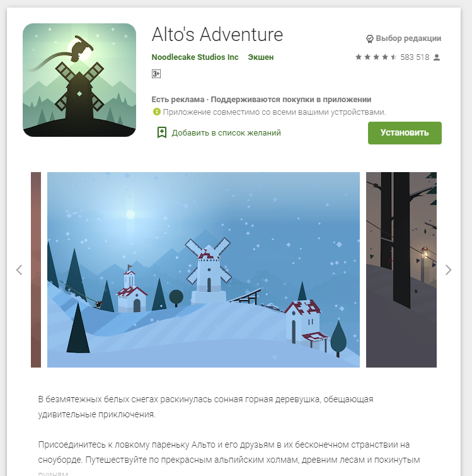Click the 583 518 review count

(x=415, y=57)
